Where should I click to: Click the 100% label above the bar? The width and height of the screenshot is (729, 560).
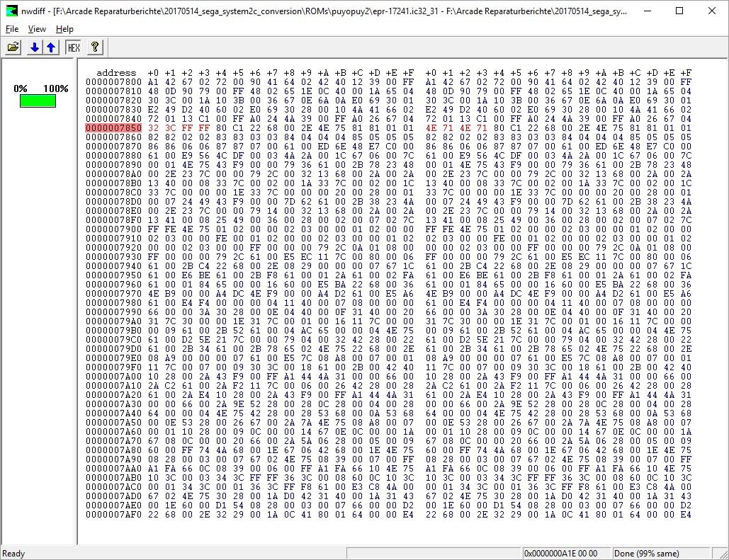click(x=56, y=89)
